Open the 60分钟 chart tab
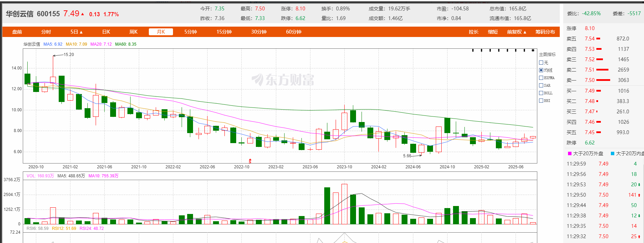Screen dimensions: 644x243 pos(294,32)
